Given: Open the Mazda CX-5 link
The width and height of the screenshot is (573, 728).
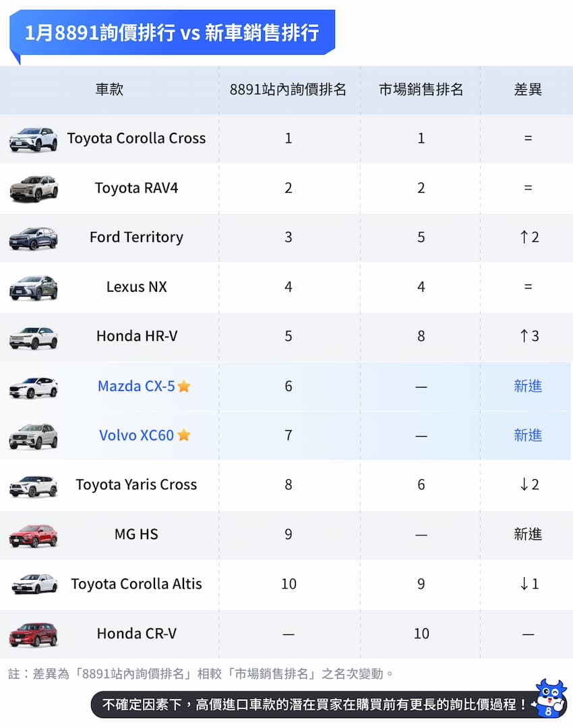Looking at the screenshot, I should point(136,386).
